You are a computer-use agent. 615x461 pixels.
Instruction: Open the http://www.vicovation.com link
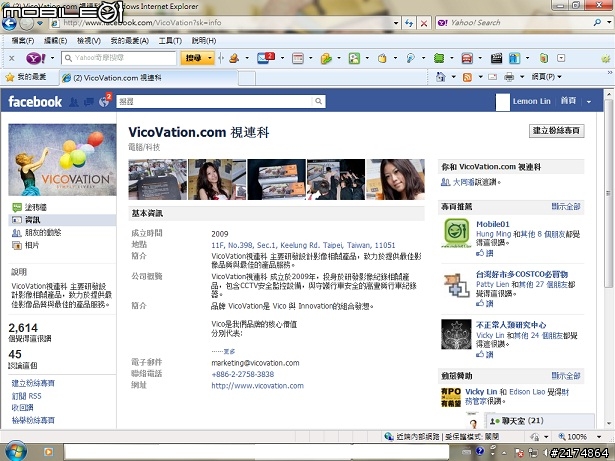click(x=257, y=386)
